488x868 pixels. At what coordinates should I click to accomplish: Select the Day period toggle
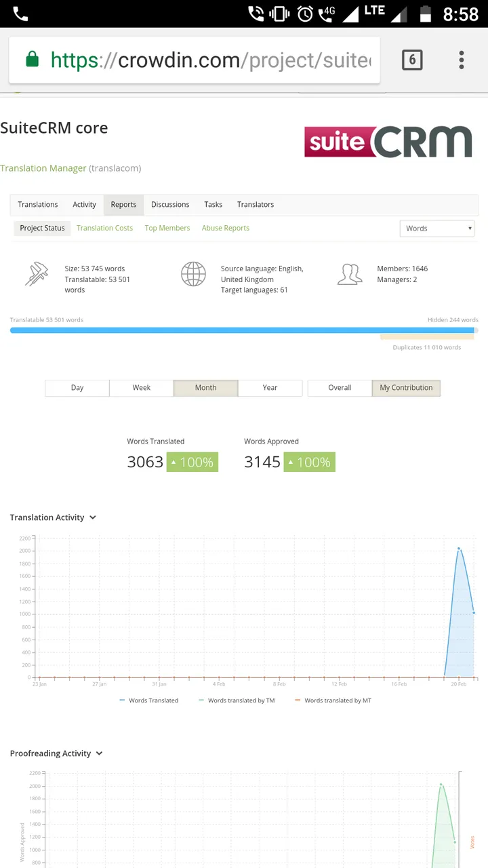[x=77, y=388]
